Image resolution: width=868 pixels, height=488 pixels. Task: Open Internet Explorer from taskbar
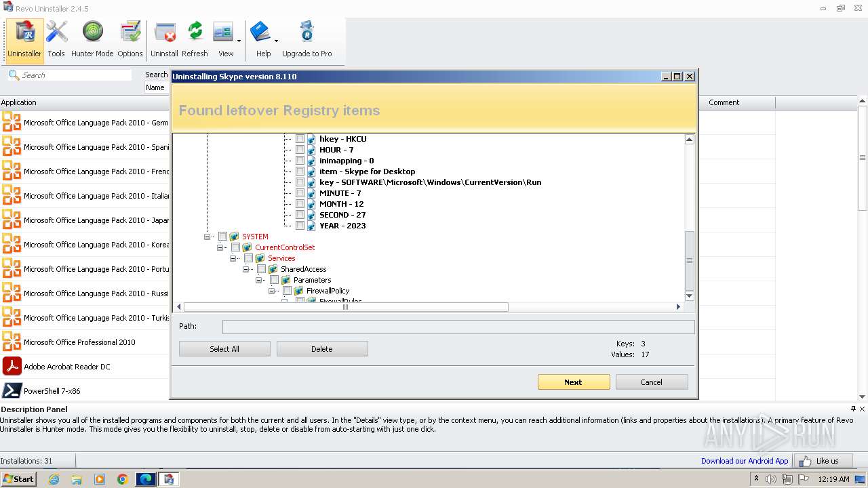[54, 479]
